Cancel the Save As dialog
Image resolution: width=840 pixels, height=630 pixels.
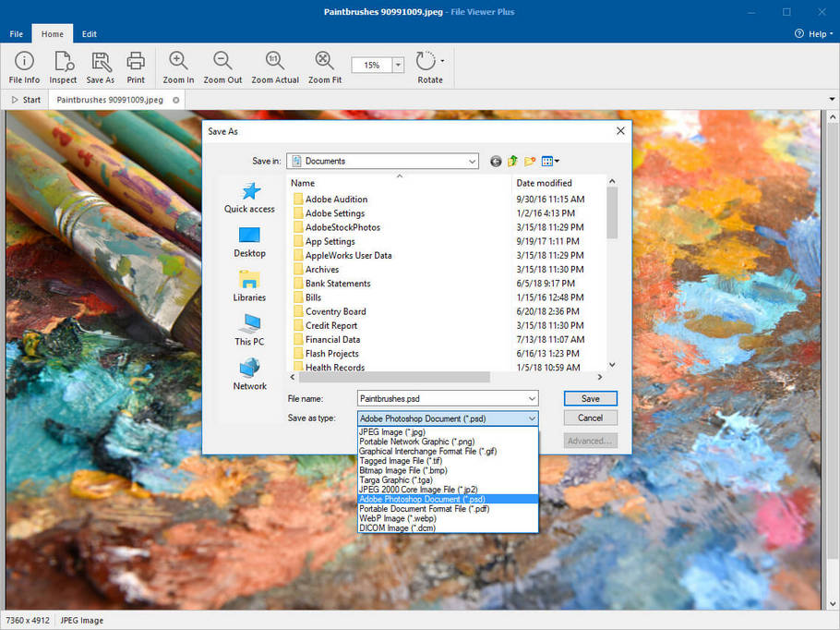[590, 417]
